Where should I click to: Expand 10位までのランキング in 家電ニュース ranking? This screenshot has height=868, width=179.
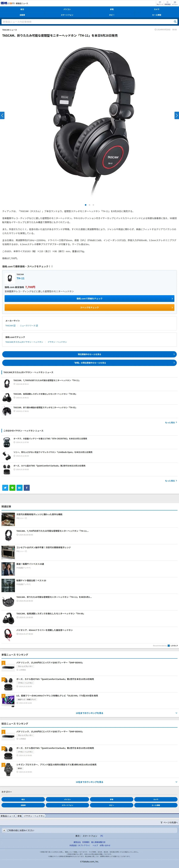[x=89, y=713]
